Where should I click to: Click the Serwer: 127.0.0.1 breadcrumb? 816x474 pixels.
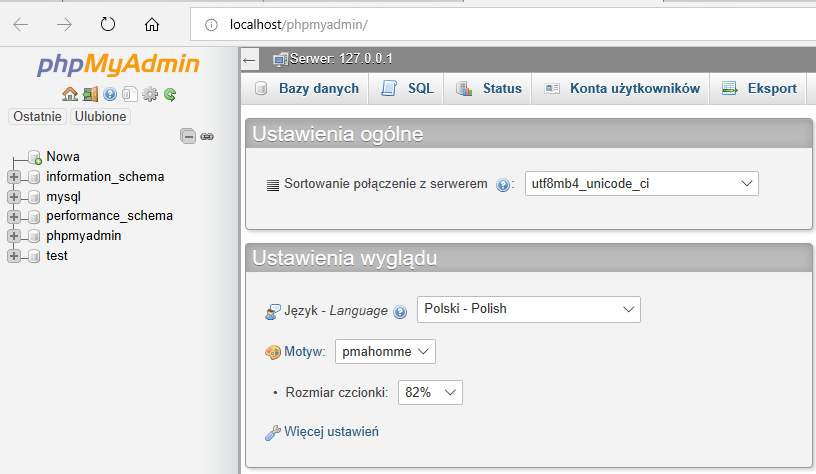pos(341,59)
